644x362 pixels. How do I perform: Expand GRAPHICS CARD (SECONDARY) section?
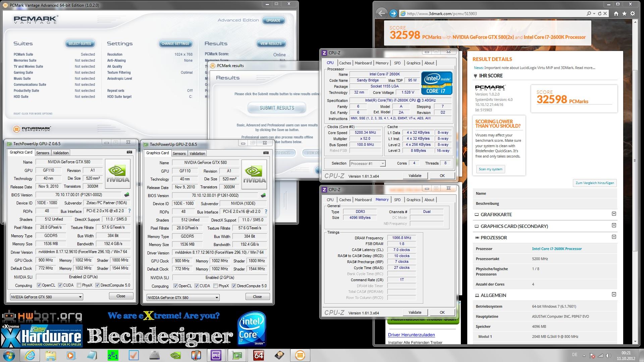614,225
